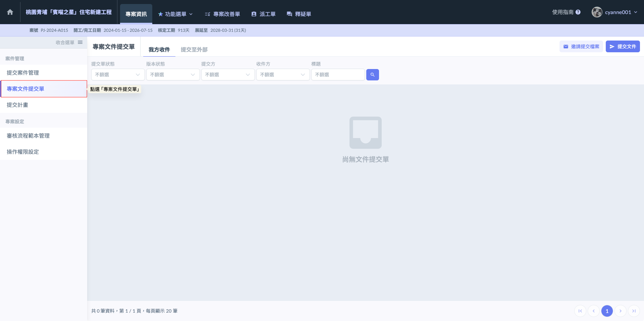
Task: Open the 收件方 filter dropdown
Action: tap(283, 75)
